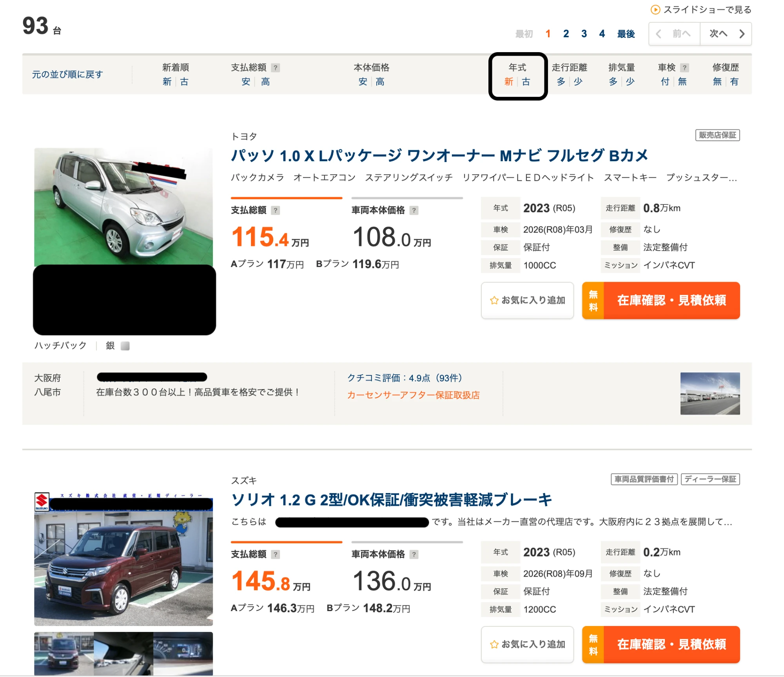Open the ソリオ 1.2 G 2型 listing title

(x=391, y=500)
